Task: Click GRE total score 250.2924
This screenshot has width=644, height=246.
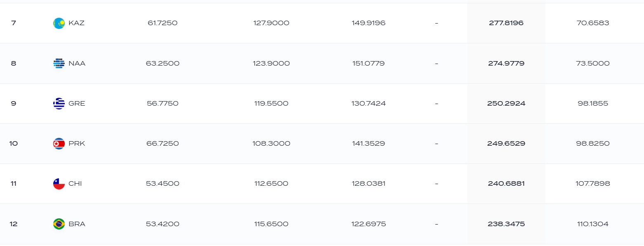Action: click(506, 104)
